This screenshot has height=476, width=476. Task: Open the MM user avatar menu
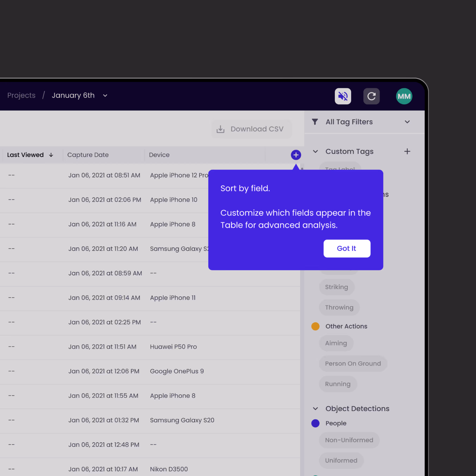point(404,96)
